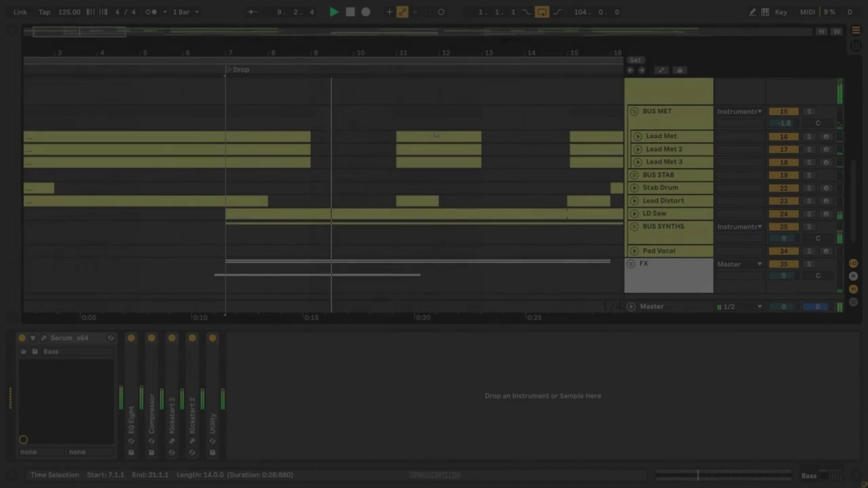Solo the Lead Met 2 track
Viewport: 868px width, 488px height.
[809, 150]
